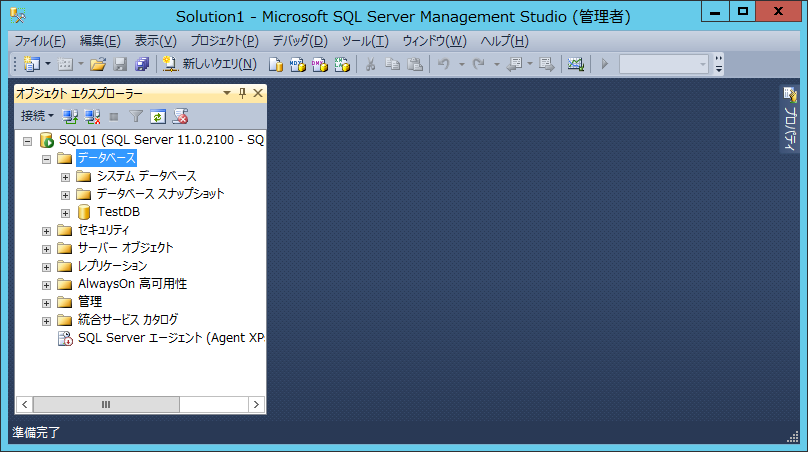Open the Object Explorer window position dropdown
The width and height of the screenshot is (808, 452).
[227, 93]
